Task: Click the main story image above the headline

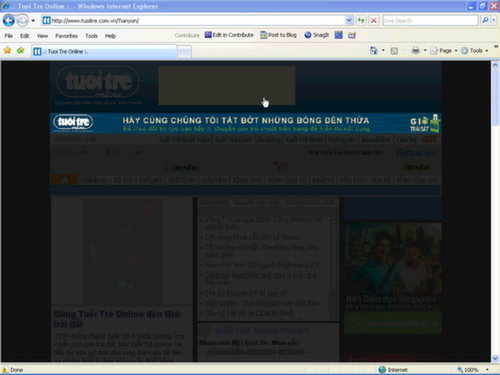Action: pyautogui.click(x=122, y=251)
